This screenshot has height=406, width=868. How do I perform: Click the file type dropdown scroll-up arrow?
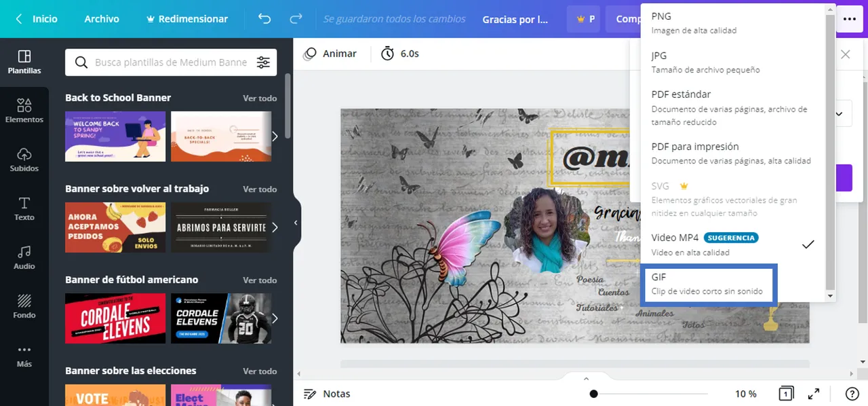[x=830, y=9]
